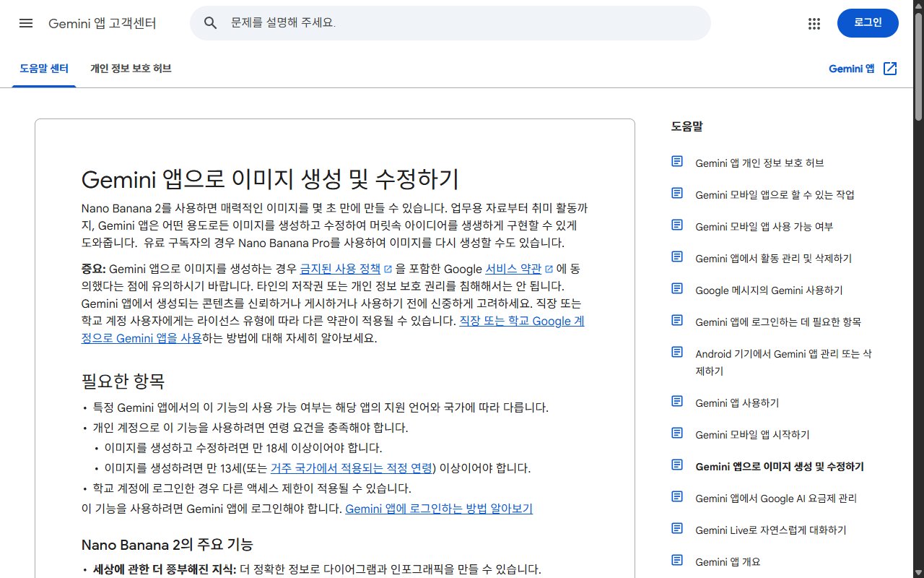Image resolution: width=924 pixels, height=578 pixels.
Task: Switch to the 개인 정보 보호 허브 tab
Action: point(131,69)
